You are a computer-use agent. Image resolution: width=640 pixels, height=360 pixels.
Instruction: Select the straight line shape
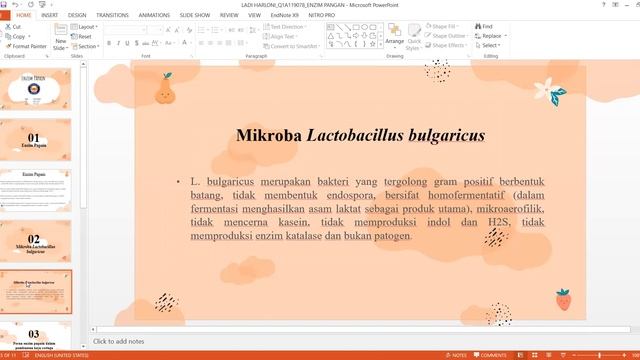coord(339,27)
